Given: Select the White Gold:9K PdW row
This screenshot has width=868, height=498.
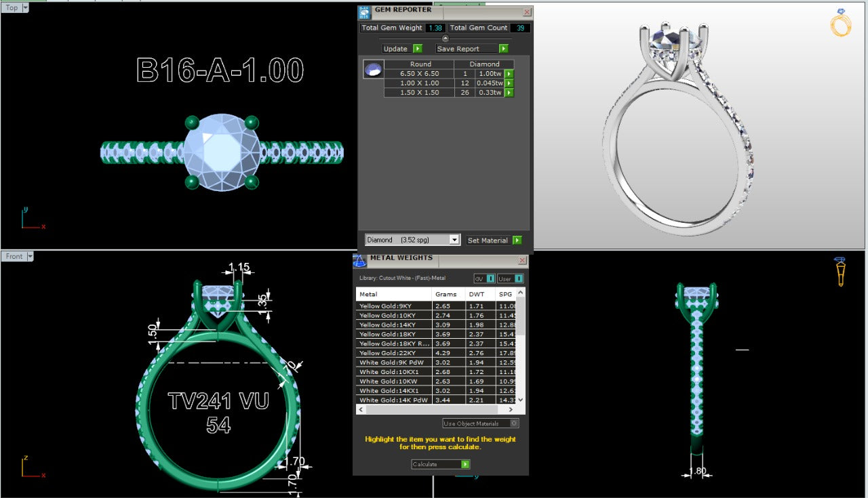Looking at the screenshot, I should [436, 362].
